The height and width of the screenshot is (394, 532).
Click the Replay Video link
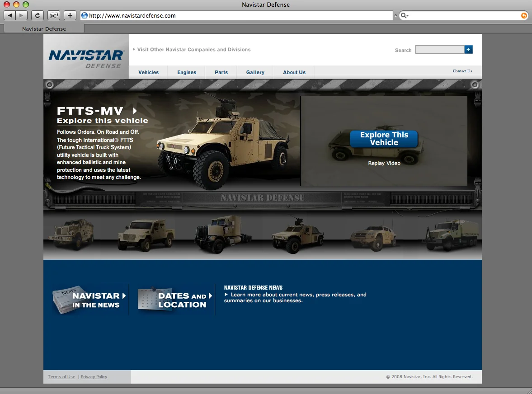[384, 163]
